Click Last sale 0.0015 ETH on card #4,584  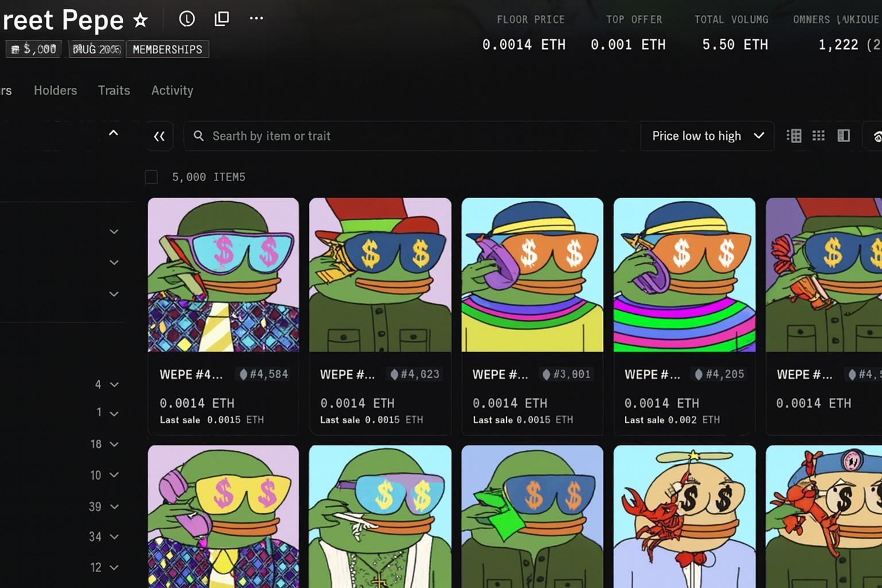(x=212, y=420)
